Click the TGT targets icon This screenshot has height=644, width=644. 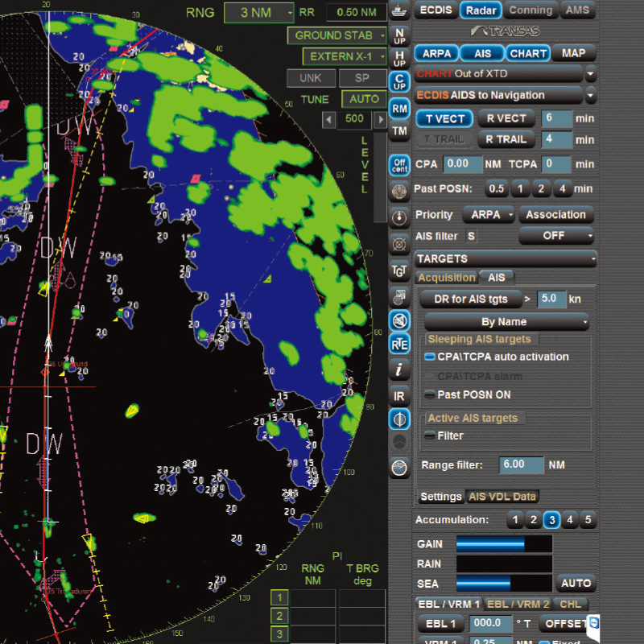point(399,271)
